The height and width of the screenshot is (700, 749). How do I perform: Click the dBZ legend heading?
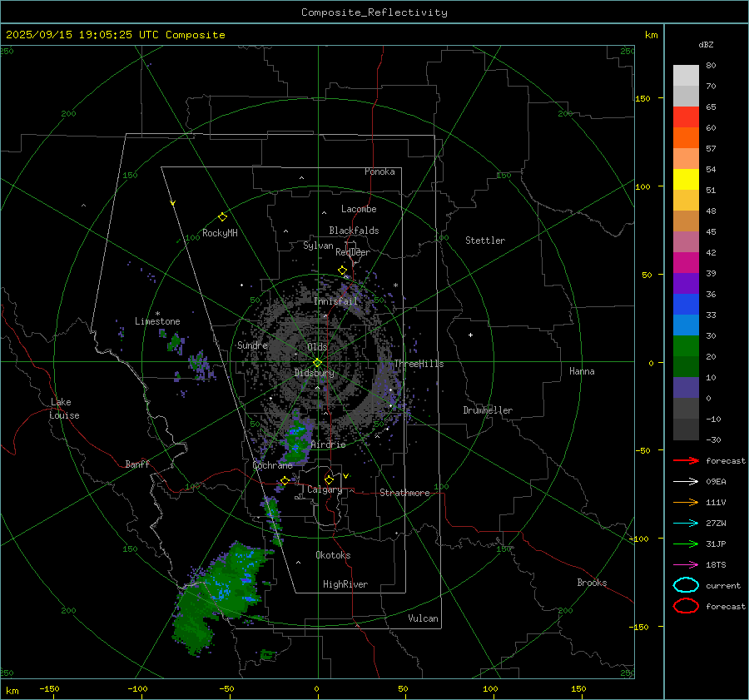click(x=706, y=45)
